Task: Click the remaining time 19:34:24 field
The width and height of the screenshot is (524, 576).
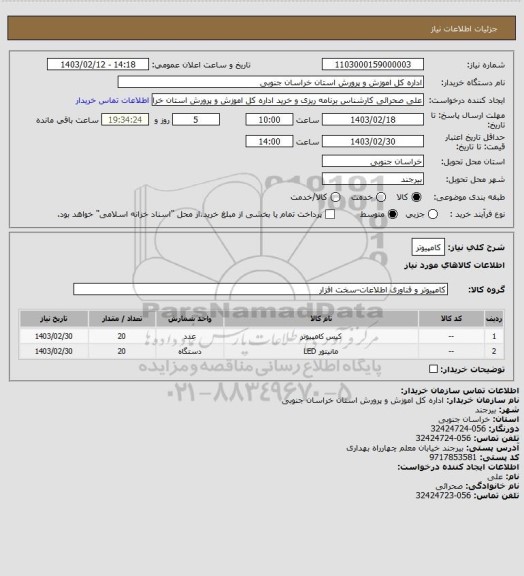Action: (x=125, y=120)
